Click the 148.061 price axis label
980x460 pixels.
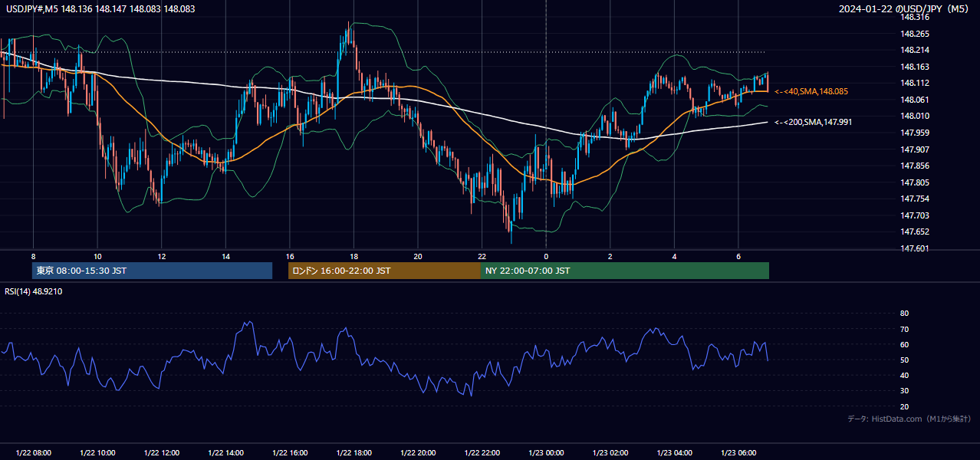[x=916, y=100]
